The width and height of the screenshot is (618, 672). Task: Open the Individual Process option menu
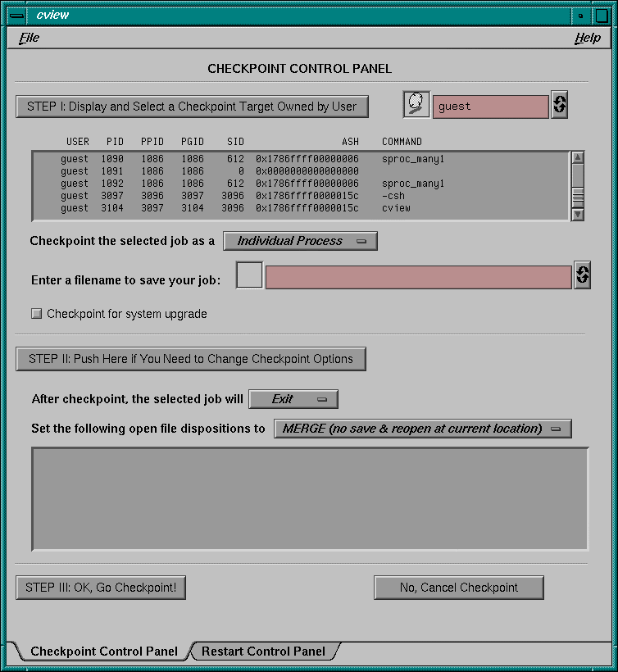click(300, 241)
